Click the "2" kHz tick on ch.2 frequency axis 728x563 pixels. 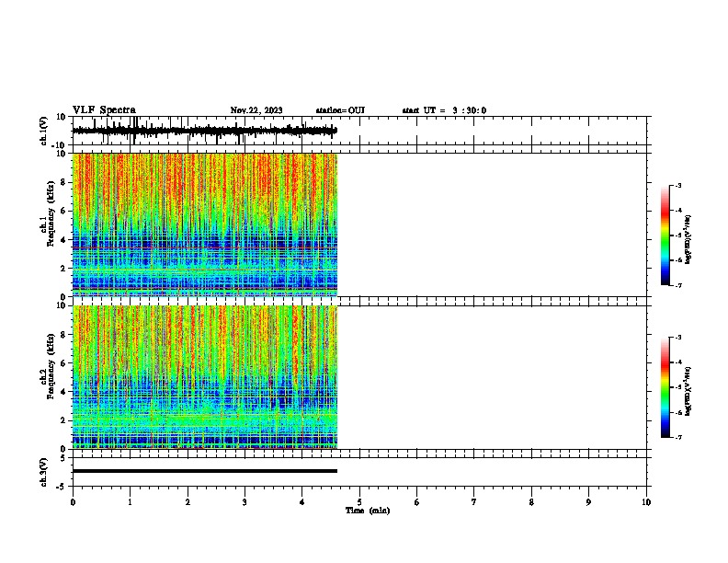[x=63, y=420]
